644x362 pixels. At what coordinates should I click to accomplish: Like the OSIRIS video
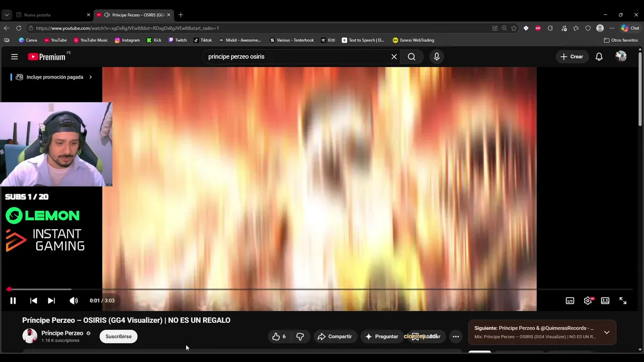pyautogui.click(x=279, y=336)
